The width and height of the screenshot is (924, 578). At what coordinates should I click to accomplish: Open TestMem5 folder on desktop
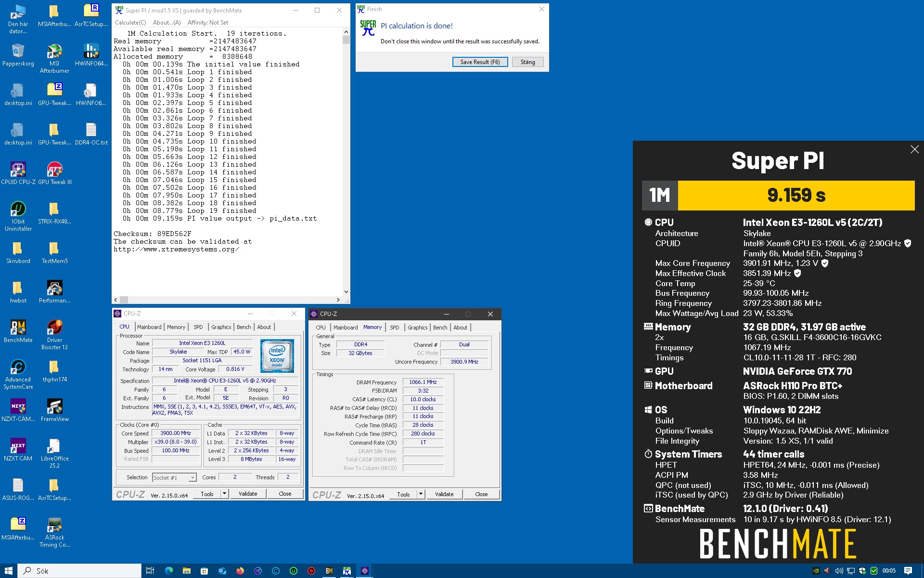pos(55,252)
